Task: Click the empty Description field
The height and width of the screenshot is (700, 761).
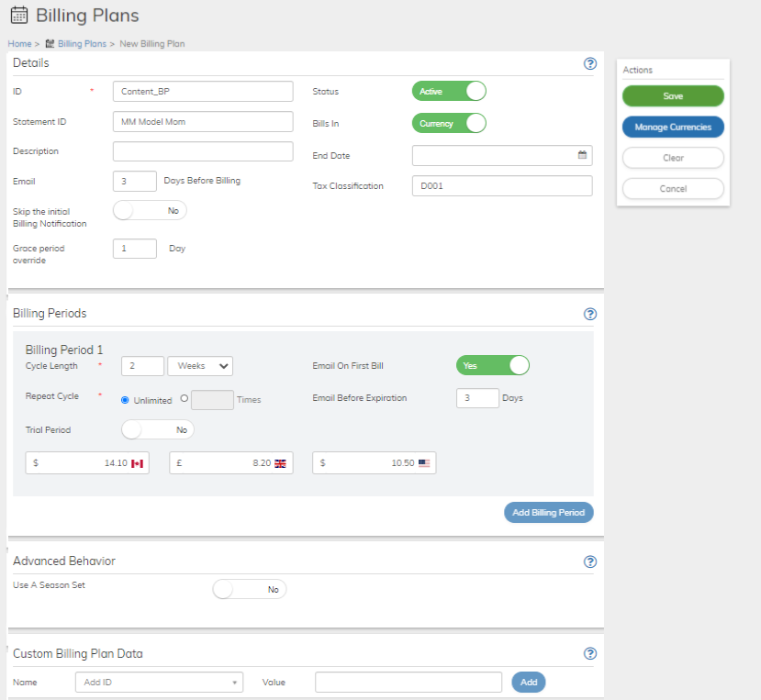Action: click(203, 151)
